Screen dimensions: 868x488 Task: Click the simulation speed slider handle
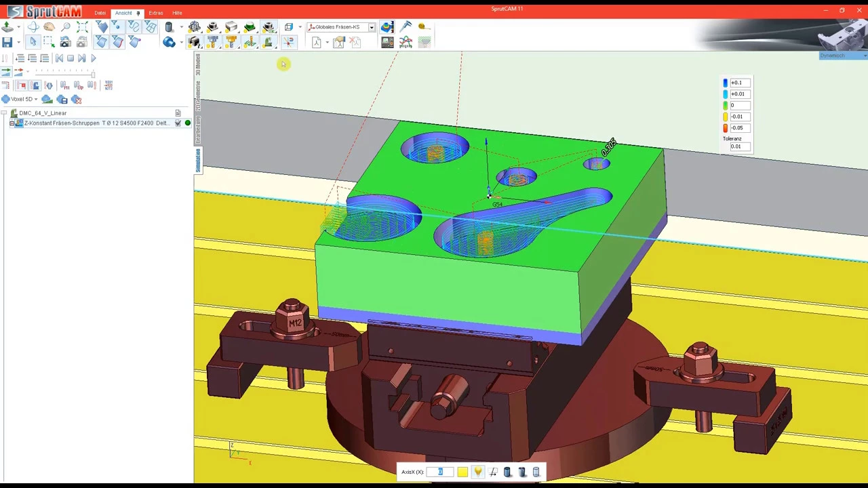click(x=93, y=75)
